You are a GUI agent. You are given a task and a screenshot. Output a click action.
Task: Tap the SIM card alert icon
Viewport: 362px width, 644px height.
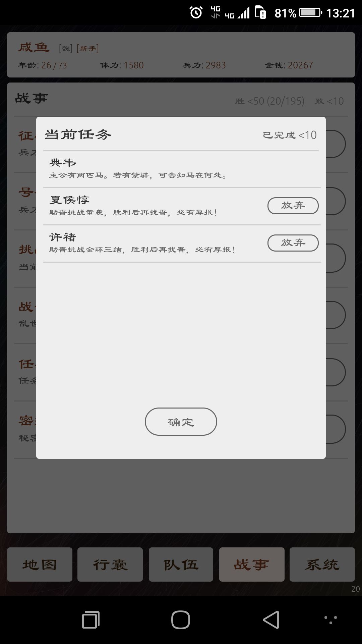coord(260,12)
